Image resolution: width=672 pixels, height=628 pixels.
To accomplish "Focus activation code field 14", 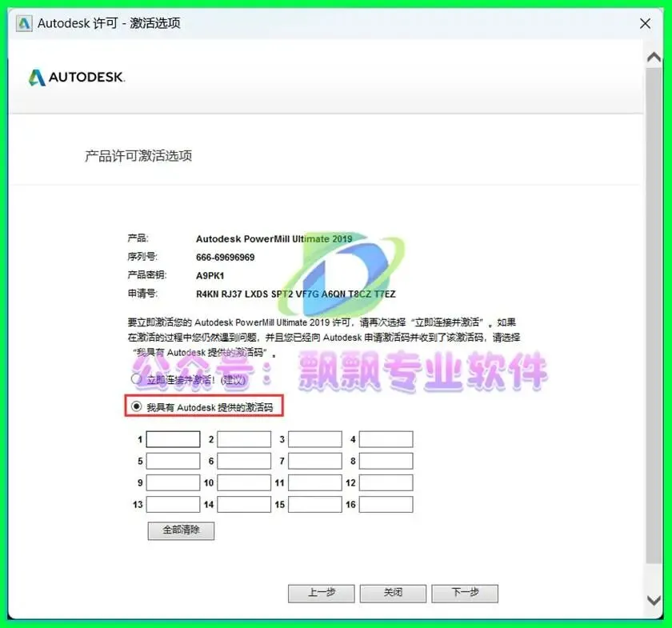I will [x=244, y=505].
